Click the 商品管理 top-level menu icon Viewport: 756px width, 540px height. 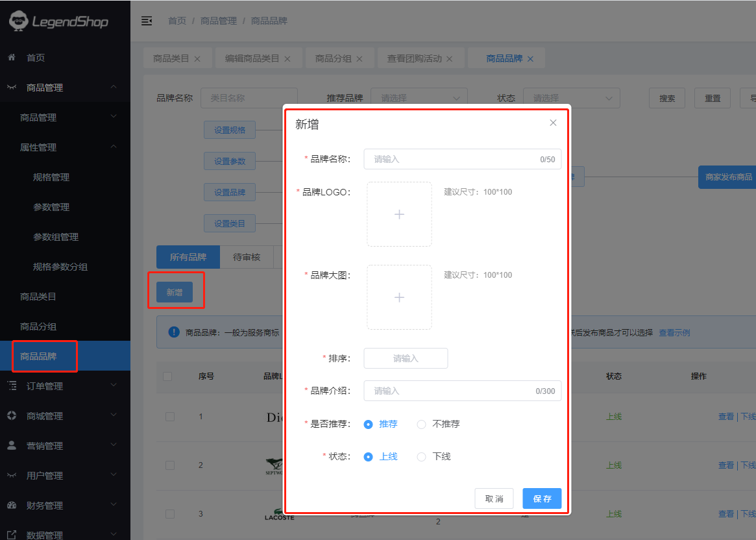click(x=12, y=87)
